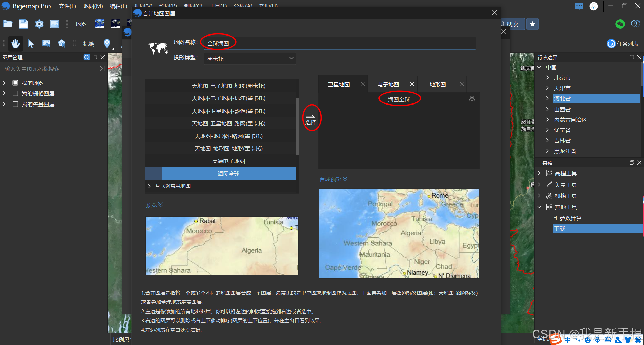Toggle the 我的地图 checkbox
The width and height of the screenshot is (644, 345).
point(15,83)
